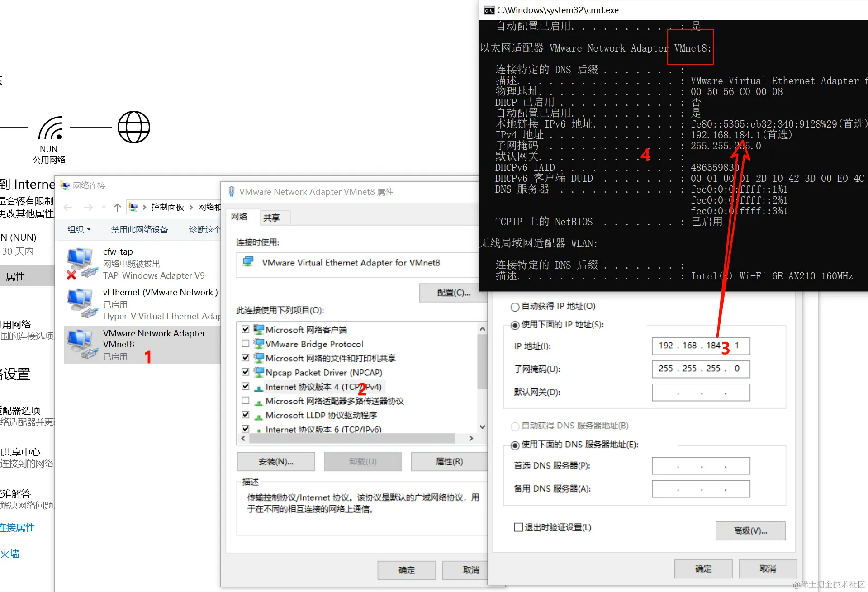The width and height of the screenshot is (868, 592).
Task: Click the 控制面板 breadcrumb
Action: pos(168,207)
